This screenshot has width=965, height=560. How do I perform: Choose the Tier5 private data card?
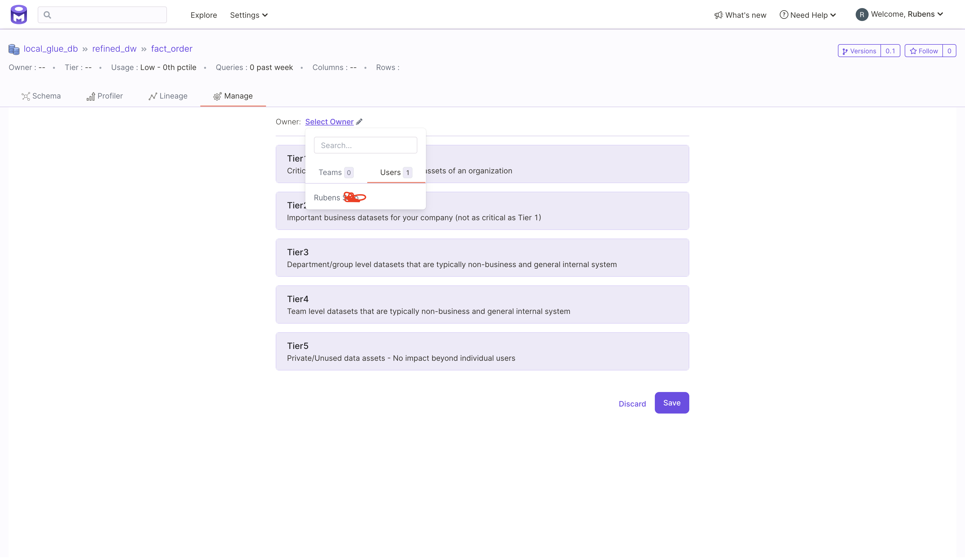482,351
